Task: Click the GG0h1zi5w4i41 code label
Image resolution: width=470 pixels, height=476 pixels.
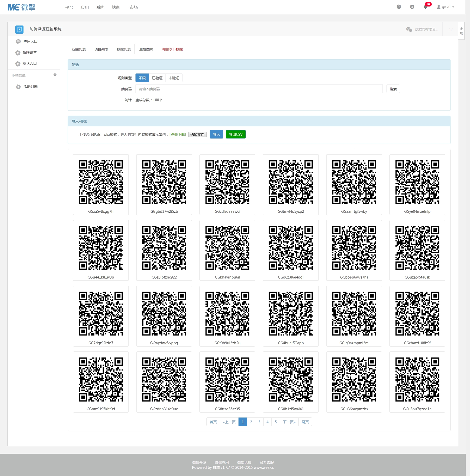Action: click(x=291, y=409)
